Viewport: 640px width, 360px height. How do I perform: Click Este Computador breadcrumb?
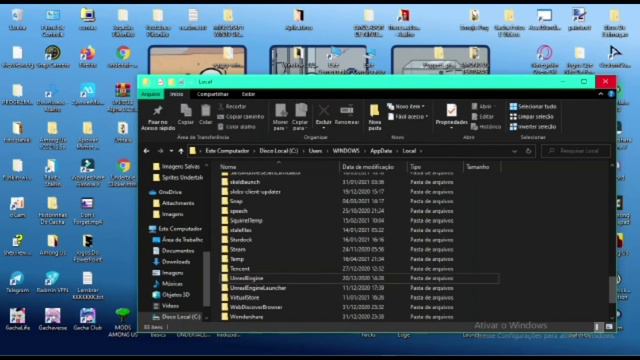[227, 151]
